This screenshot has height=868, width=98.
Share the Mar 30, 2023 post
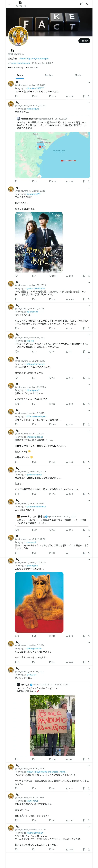[89, 299]
